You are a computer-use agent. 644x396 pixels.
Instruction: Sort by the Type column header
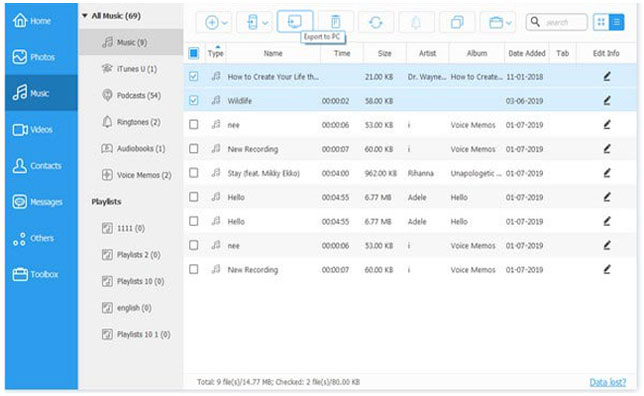(215, 53)
